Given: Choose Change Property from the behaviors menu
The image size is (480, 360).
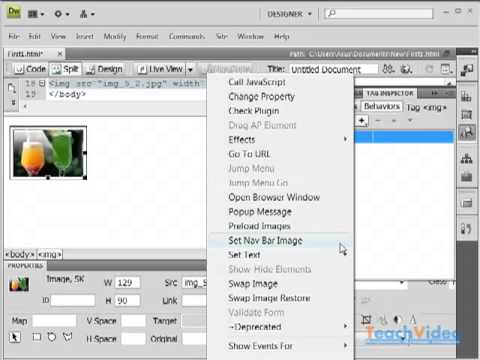Looking at the screenshot, I should click(x=262, y=97).
